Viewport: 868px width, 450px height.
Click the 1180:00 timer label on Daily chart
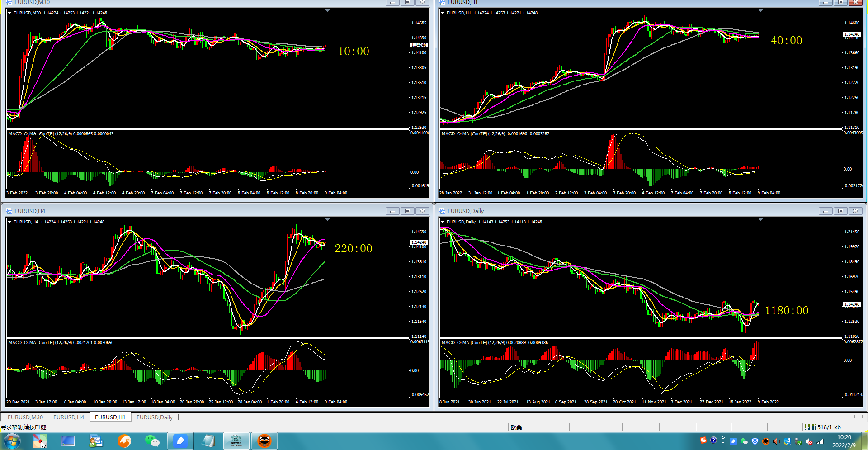pos(787,311)
